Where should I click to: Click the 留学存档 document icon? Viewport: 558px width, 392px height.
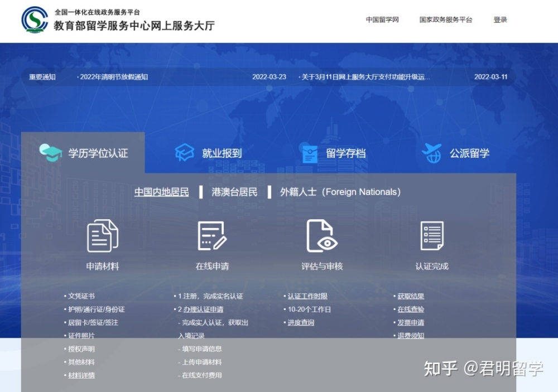[x=310, y=153]
